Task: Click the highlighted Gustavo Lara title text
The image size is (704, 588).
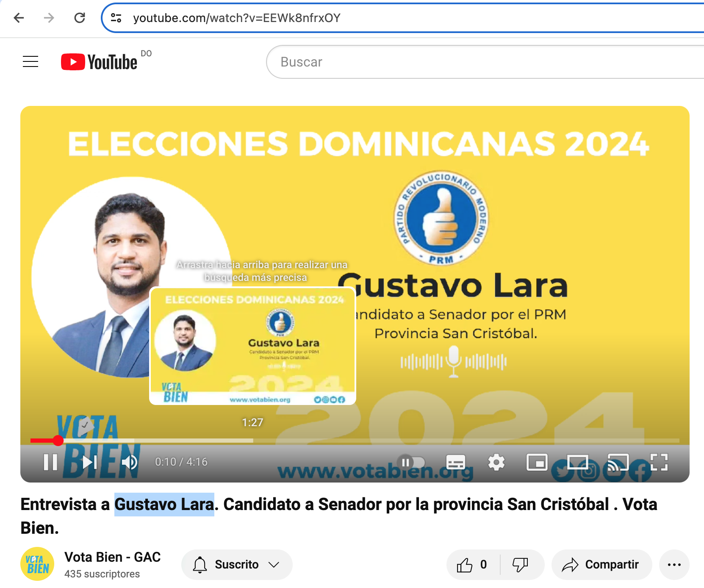Action: [x=164, y=505]
